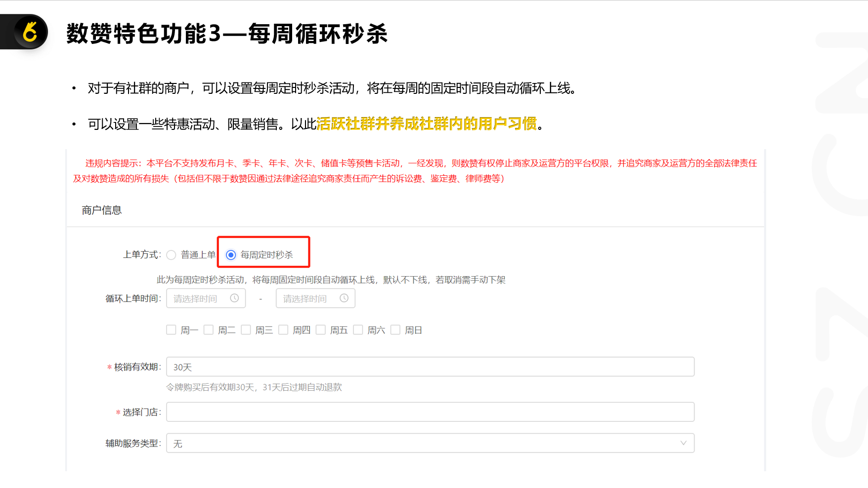Click the yellow logo icon in the slide header

click(31, 32)
